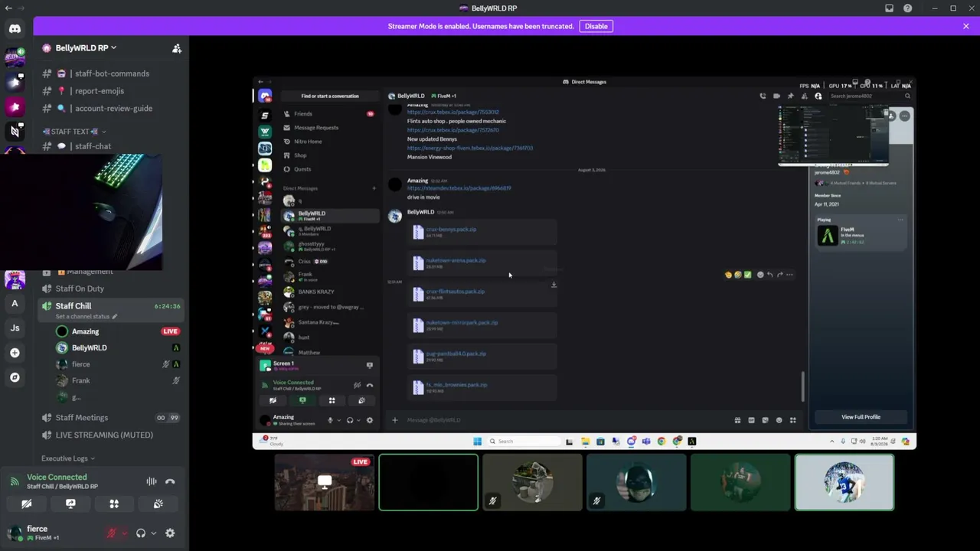Open the help icon in title bar

pos(907,8)
